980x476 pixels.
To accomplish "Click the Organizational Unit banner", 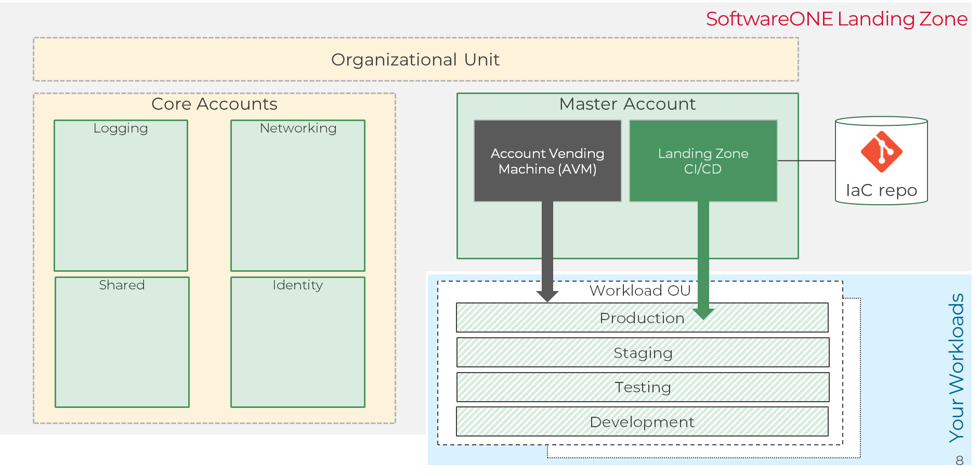I will click(x=415, y=60).
